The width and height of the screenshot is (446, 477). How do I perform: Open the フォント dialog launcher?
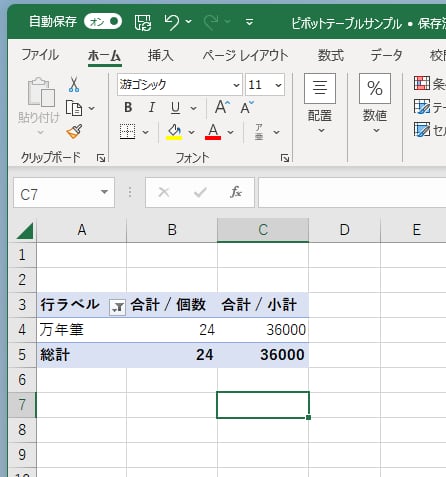(285, 158)
